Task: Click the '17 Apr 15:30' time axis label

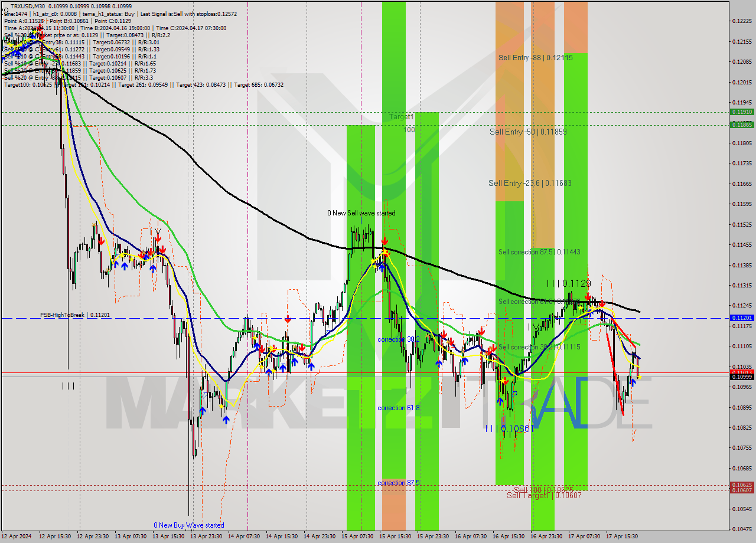Action: (x=622, y=537)
